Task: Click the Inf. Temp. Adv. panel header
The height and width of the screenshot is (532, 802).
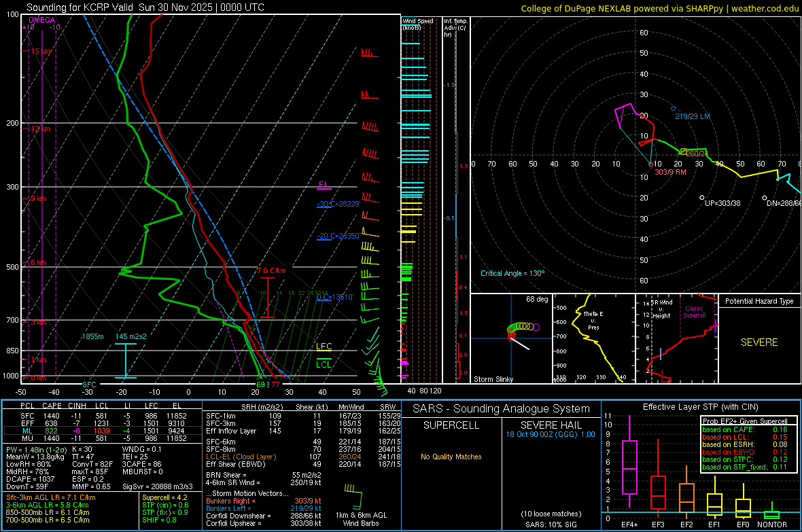Action: tap(455, 28)
